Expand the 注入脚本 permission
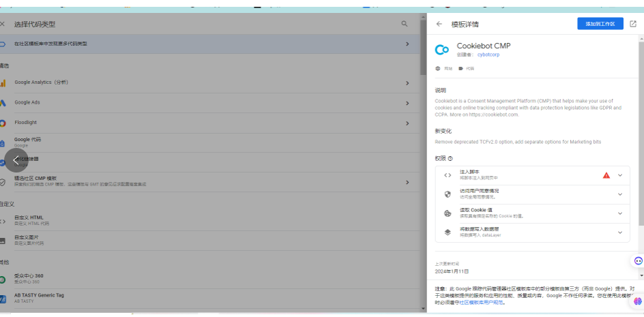The image size is (644, 317). pos(620,175)
